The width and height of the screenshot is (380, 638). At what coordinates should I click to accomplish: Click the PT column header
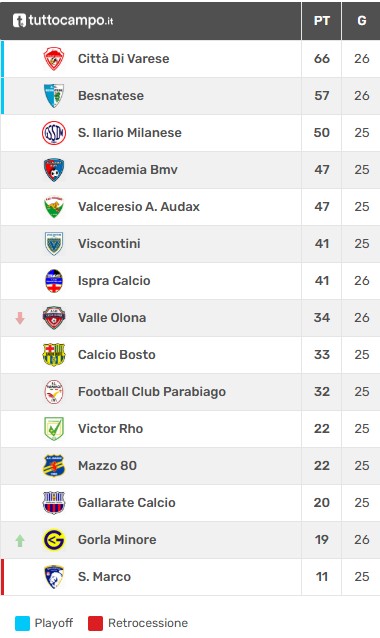point(321,21)
